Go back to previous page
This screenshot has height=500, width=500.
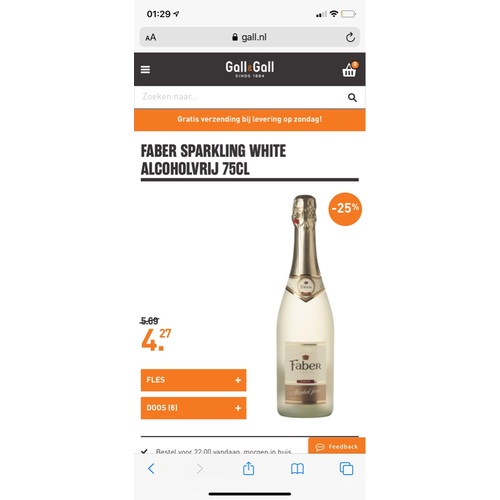coord(151,468)
